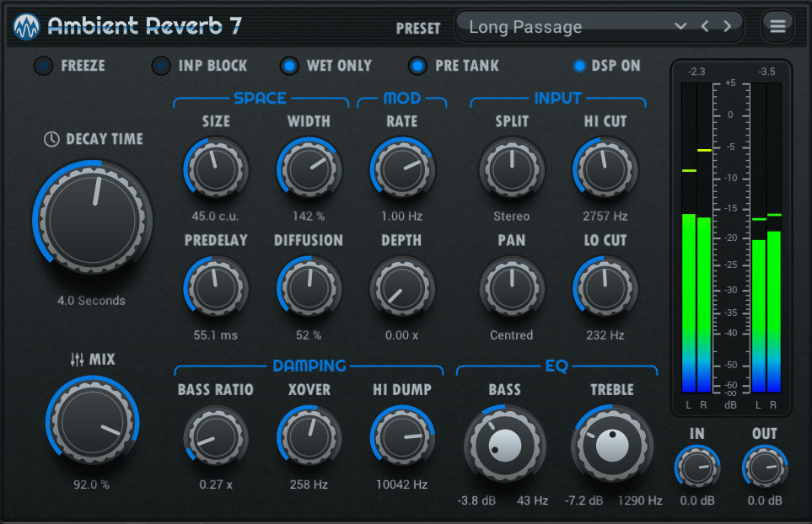Click the 4.0 Seconds decay value
The height and width of the screenshot is (524, 812).
pyautogui.click(x=91, y=301)
